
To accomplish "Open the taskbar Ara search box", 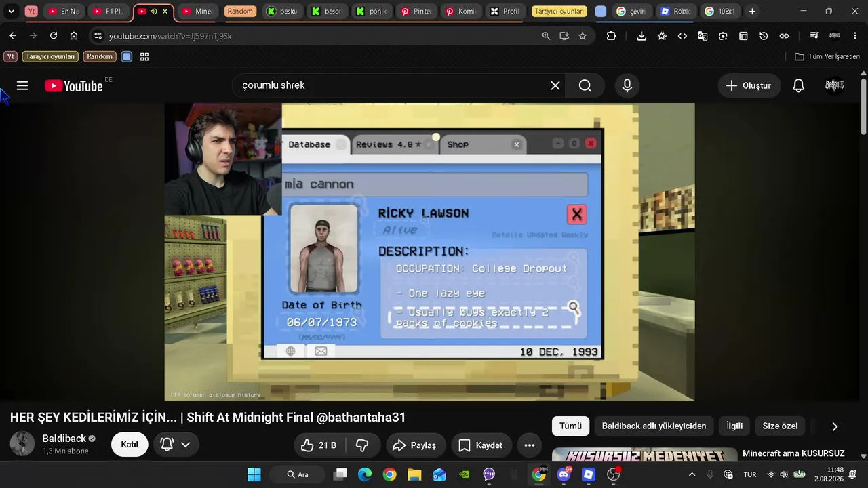I will [298, 474].
